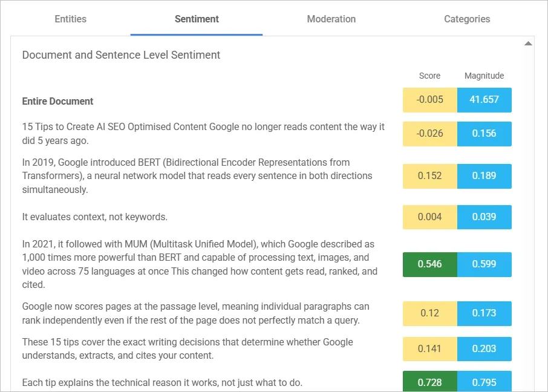Click the Magnitude column header
The image size is (548, 392).
coord(484,76)
